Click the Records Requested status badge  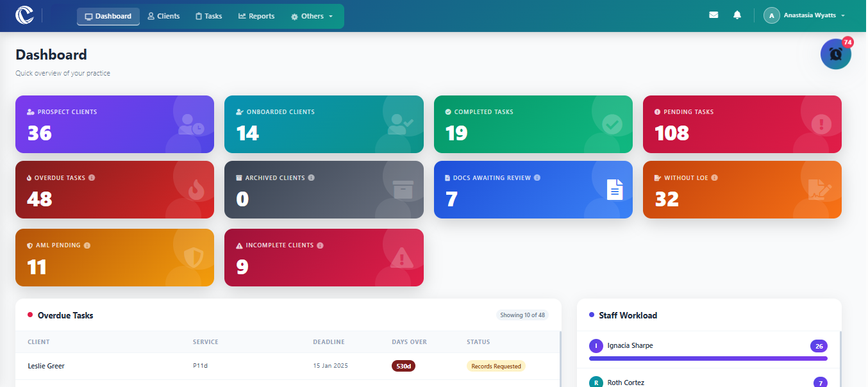pyautogui.click(x=496, y=366)
